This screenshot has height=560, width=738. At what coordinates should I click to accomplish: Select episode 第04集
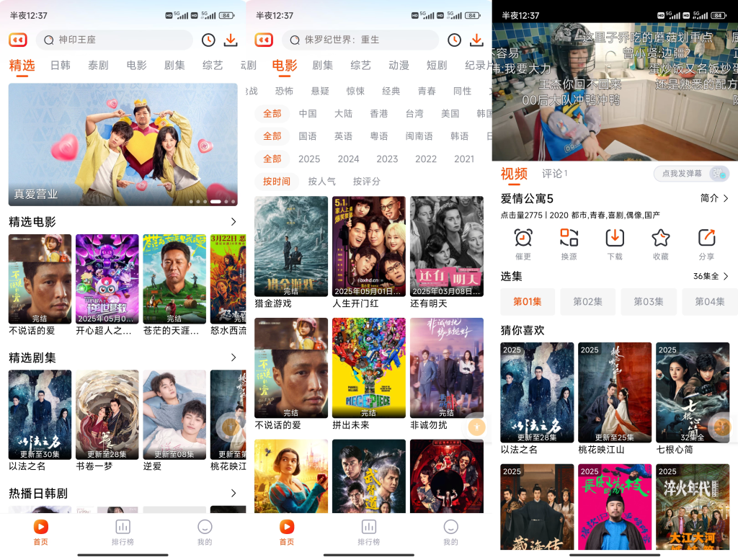pyautogui.click(x=710, y=302)
